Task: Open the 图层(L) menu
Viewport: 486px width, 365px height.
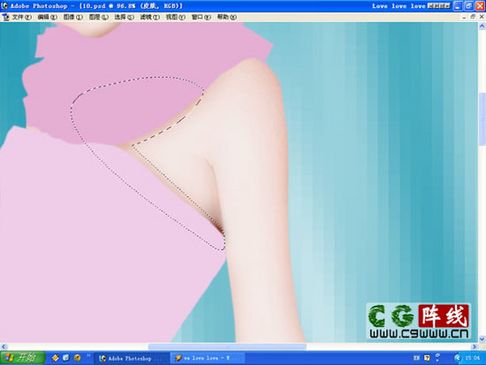Action: 98,17
